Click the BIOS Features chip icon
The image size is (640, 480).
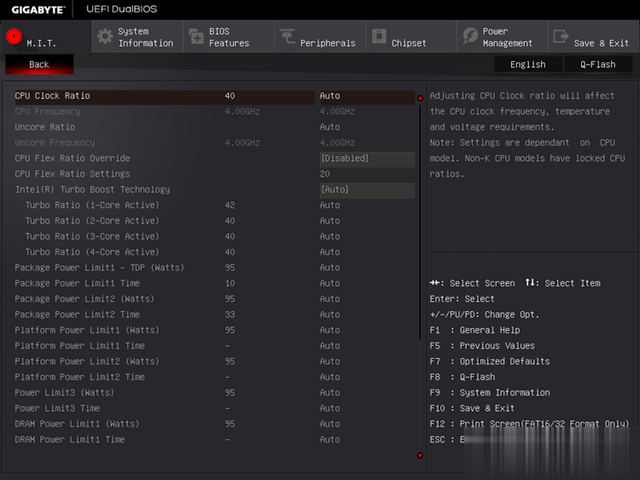coord(196,36)
